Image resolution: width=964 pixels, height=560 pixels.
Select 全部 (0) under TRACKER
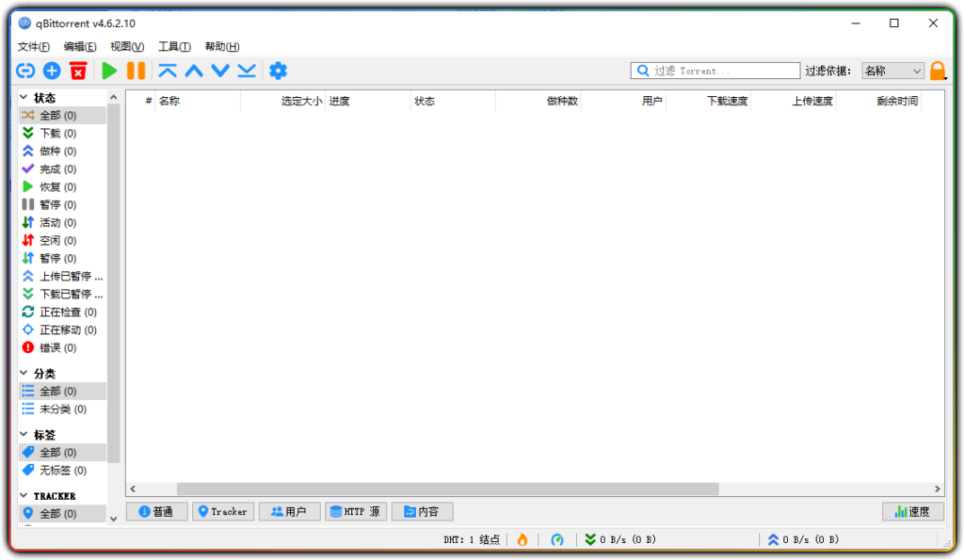point(62,513)
